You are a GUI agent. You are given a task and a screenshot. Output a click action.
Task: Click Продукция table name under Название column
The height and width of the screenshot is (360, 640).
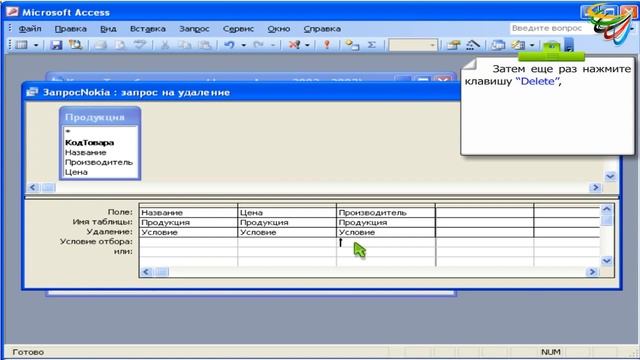coord(188,222)
